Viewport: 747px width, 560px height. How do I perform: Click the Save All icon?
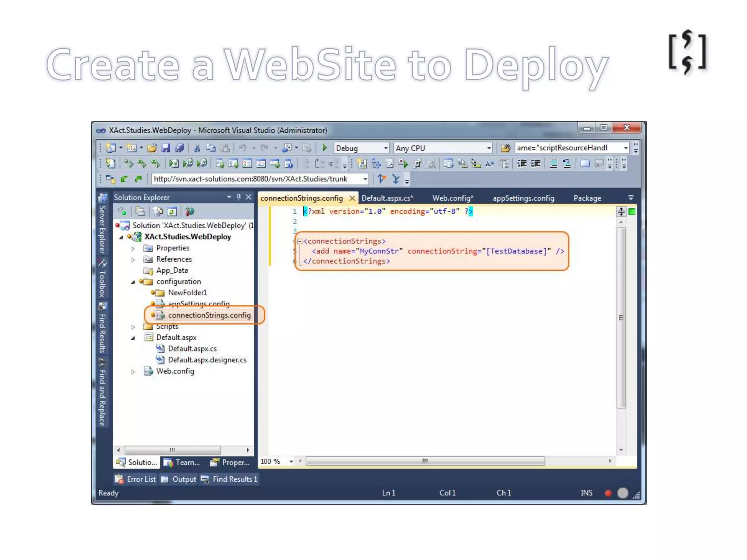[179, 148]
